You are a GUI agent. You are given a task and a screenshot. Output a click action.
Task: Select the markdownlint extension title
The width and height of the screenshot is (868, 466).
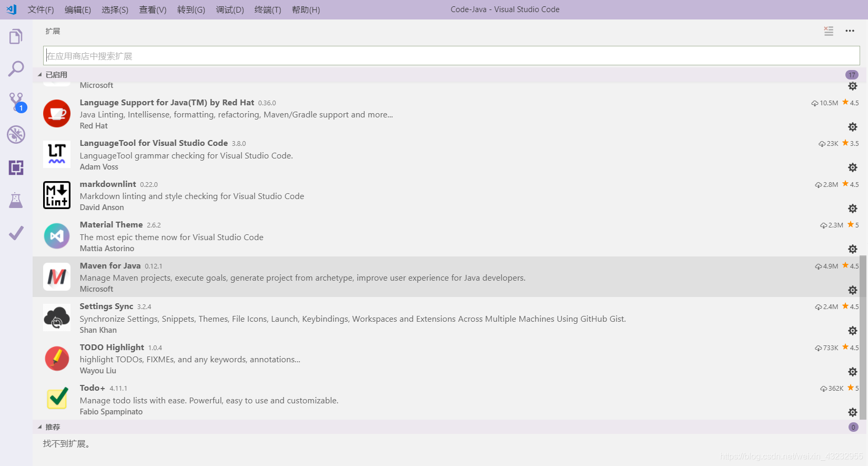[x=108, y=184]
